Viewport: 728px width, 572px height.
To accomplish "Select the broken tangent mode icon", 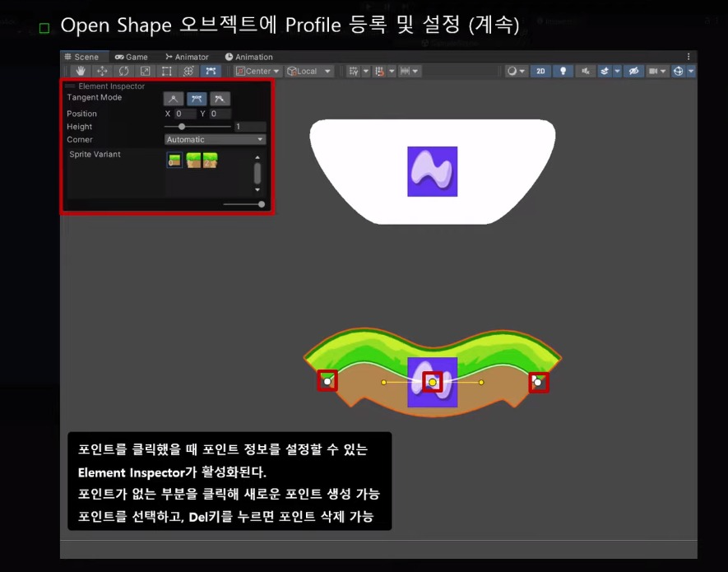I will [x=218, y=97].
